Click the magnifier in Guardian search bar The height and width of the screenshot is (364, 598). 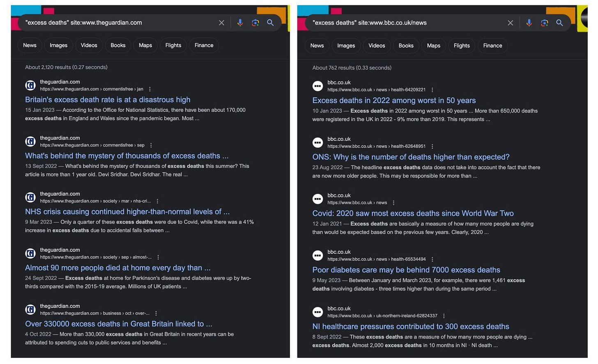[270, 23]
